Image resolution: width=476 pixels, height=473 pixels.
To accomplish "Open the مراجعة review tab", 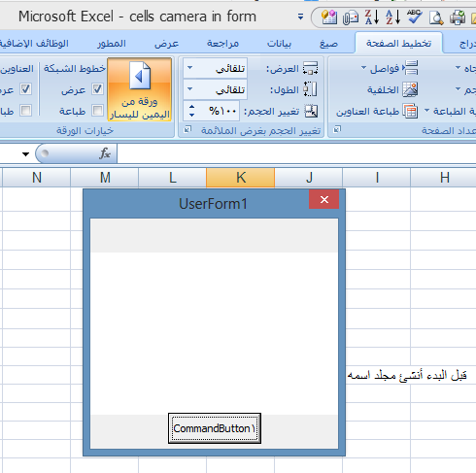I will tap(222, 44).
